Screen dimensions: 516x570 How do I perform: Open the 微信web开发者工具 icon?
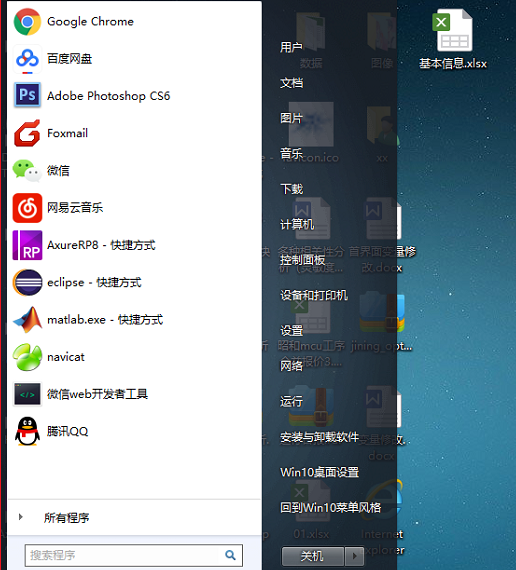(x=27, y=394)
